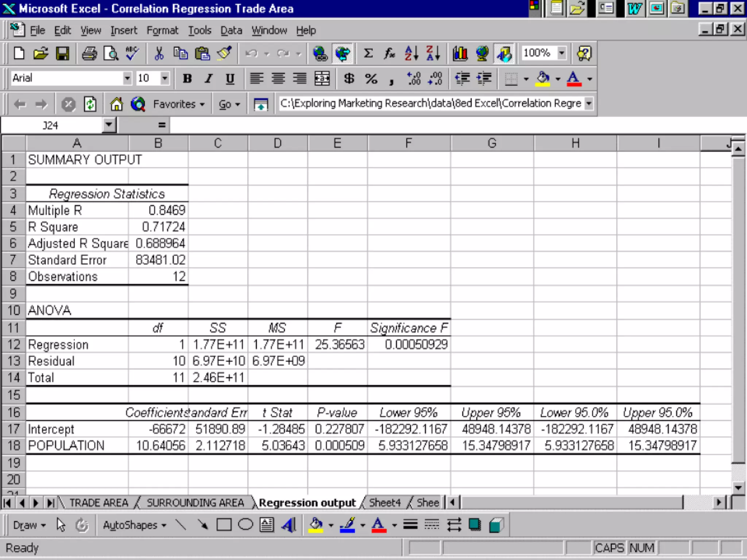Expand the AutoShapes menu

click(134, 525)
